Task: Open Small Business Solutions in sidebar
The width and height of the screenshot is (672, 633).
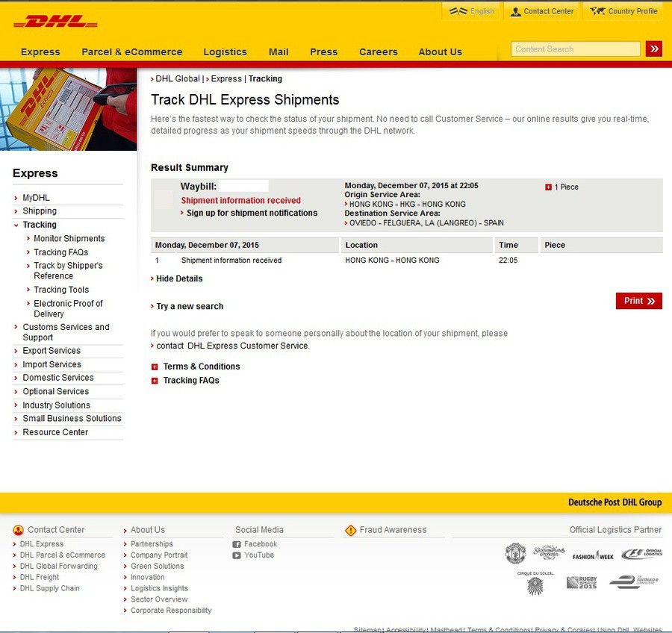Action: pyautogui.click(x=72, y=418)
